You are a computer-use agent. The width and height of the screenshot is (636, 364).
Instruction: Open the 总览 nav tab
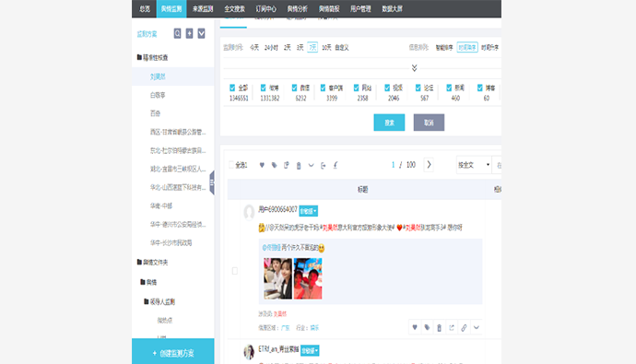pos(145,9)
